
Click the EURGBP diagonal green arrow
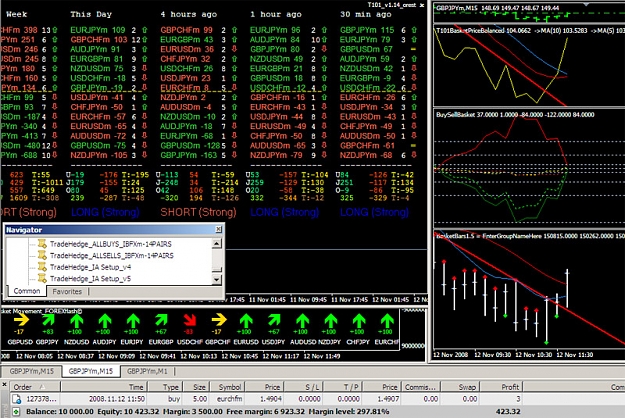161,320
